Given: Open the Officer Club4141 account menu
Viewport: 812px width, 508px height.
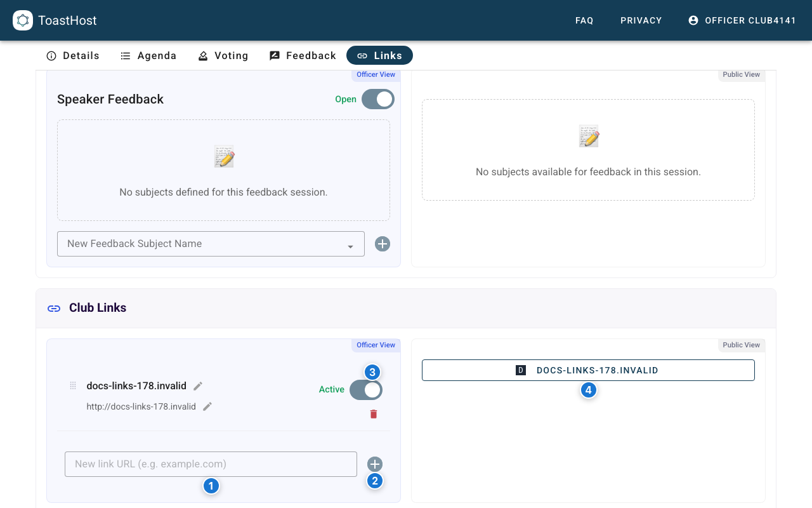Looking at the screenshot, I should (742, 20).
